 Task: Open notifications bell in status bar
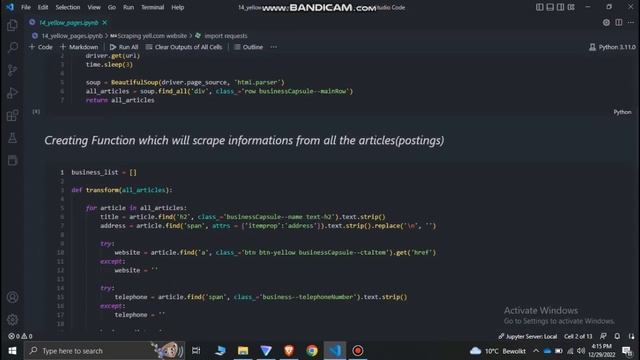pyautogui.click(x=617, y=336)
